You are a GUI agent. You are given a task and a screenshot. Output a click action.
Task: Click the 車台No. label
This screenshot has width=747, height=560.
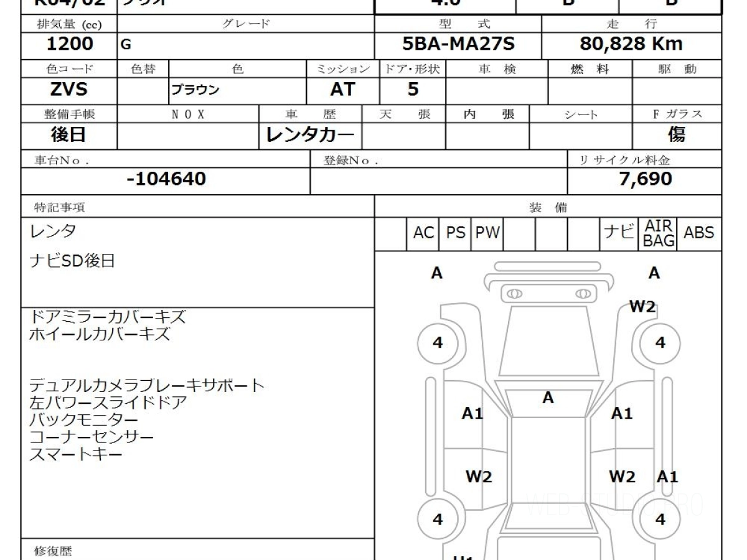pos(61,160)
